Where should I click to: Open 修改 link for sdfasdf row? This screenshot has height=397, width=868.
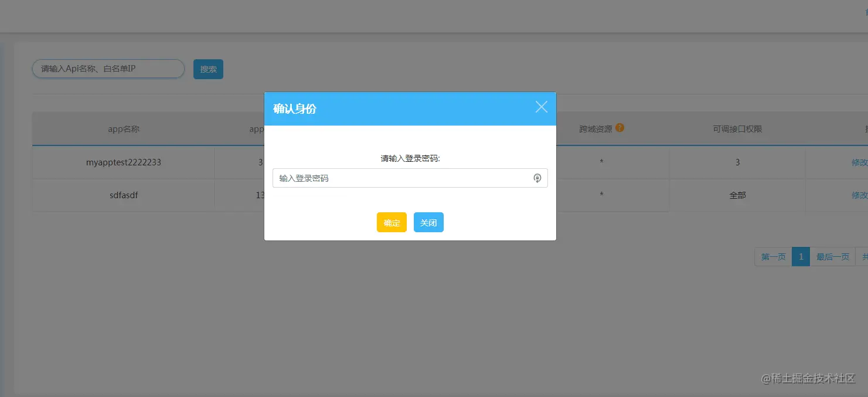860,195
